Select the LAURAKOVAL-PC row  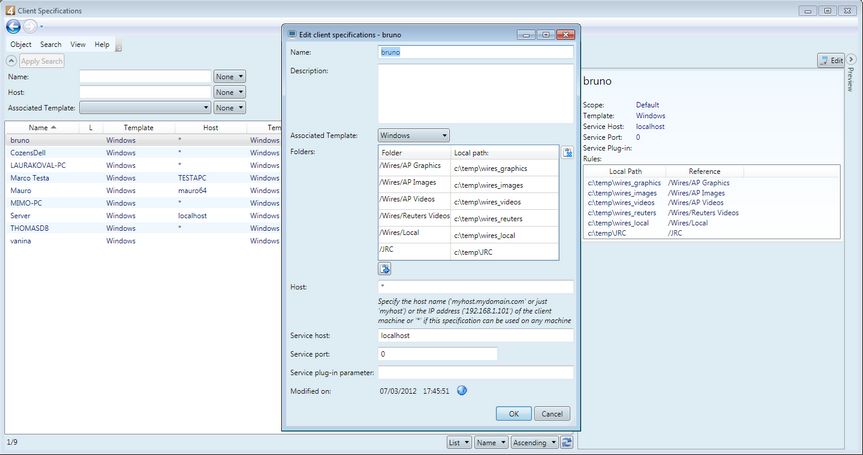143,165
